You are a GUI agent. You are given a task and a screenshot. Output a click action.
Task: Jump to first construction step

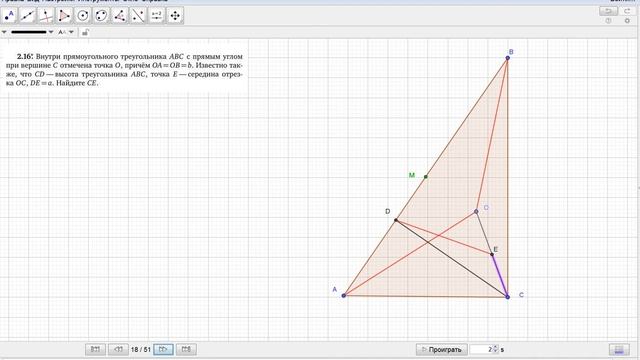point(96,349)
